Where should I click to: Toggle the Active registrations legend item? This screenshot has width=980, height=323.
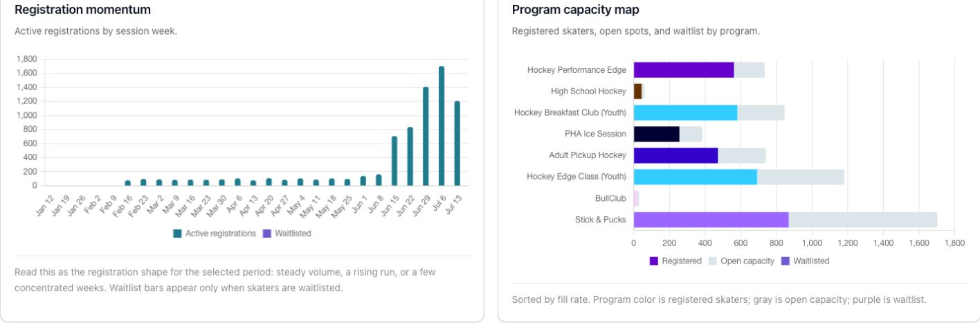tap(215, 234)
